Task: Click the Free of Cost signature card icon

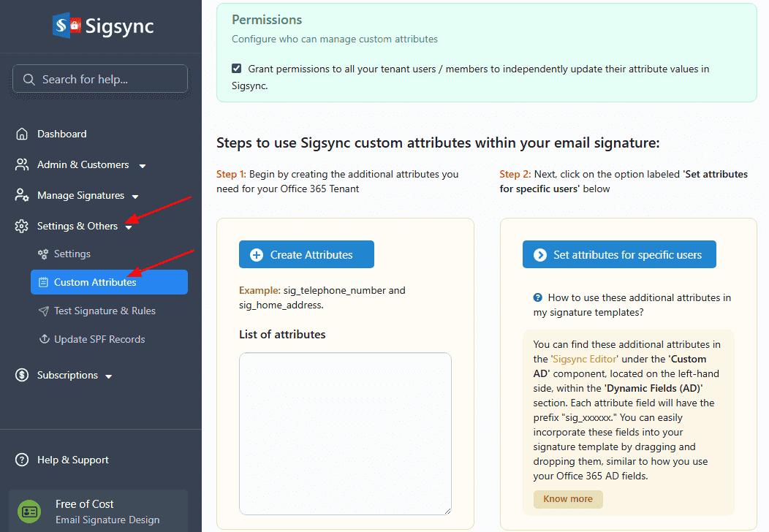Action: (30, 512)
